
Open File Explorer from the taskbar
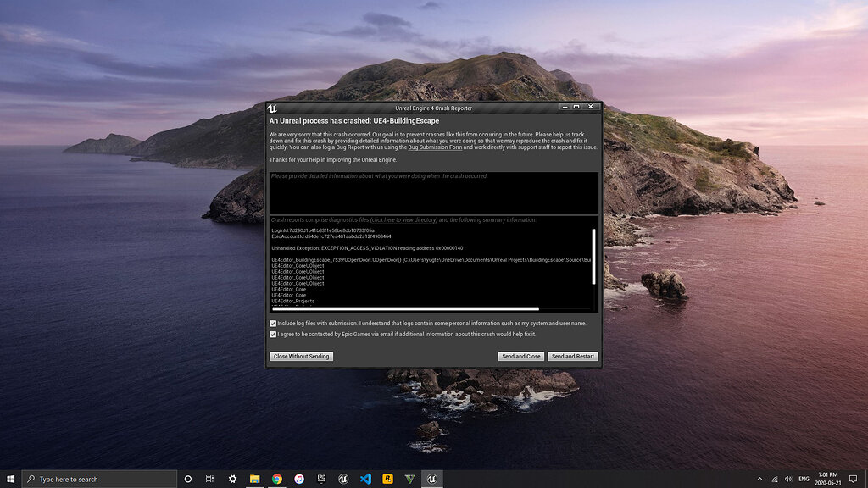(254, 479)
